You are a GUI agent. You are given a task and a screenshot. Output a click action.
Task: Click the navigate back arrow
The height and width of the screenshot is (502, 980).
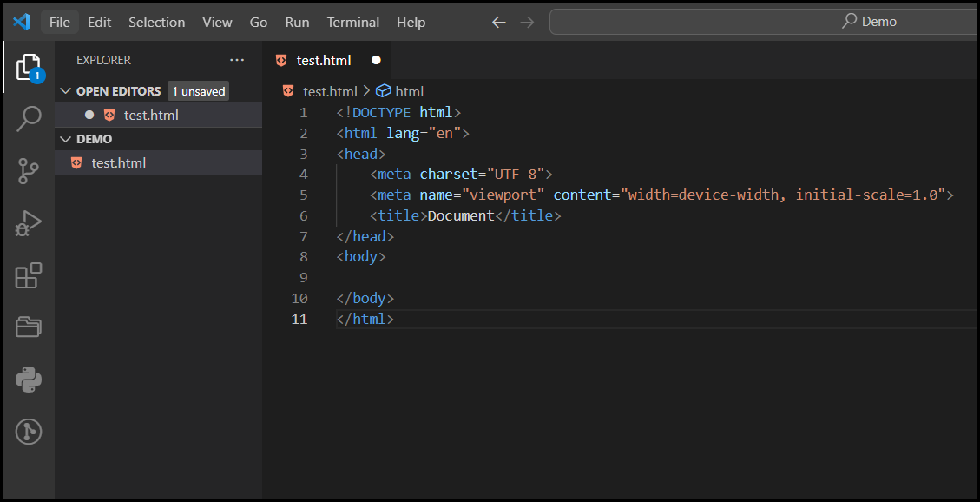(498, 22)
